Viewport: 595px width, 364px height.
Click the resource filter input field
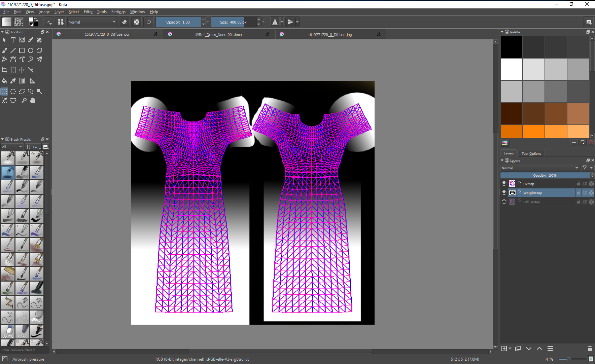point(25,350)
